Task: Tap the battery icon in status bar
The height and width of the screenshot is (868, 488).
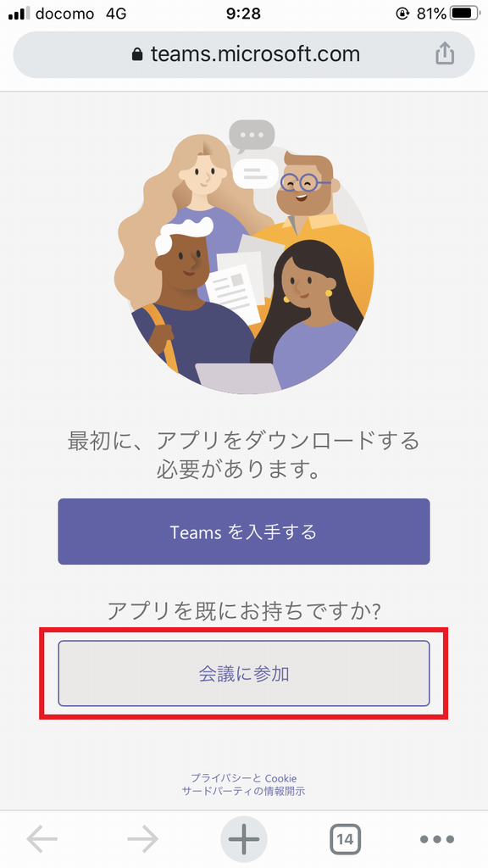Action: tap(465, 14)
